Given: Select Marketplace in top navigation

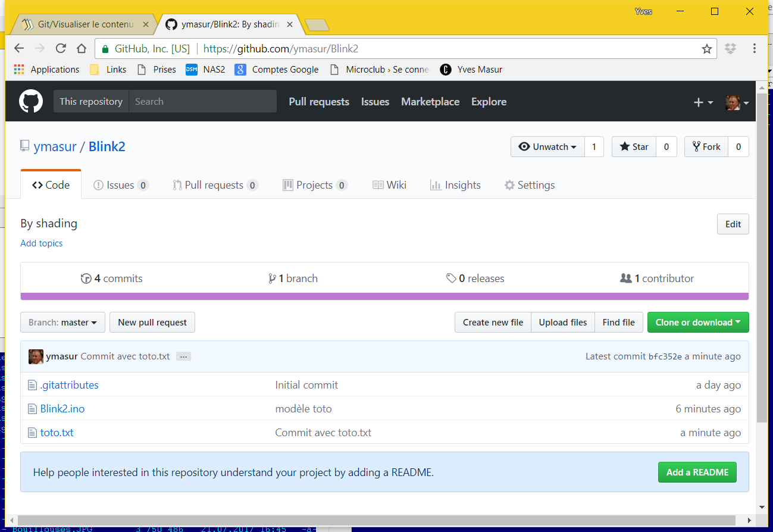Looking at the screenshot, I should pos(430,102).
